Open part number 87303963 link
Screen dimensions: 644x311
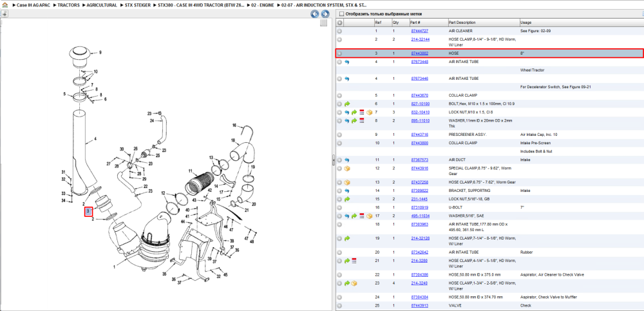click(x=419, y=224)
